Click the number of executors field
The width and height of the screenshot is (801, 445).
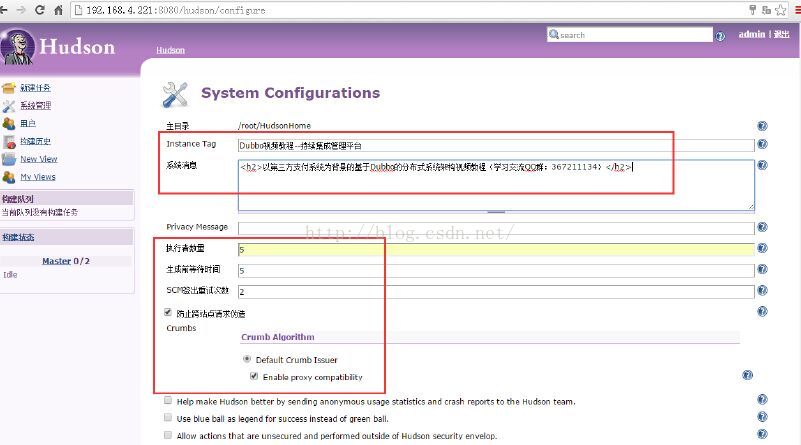click(496, 249)
